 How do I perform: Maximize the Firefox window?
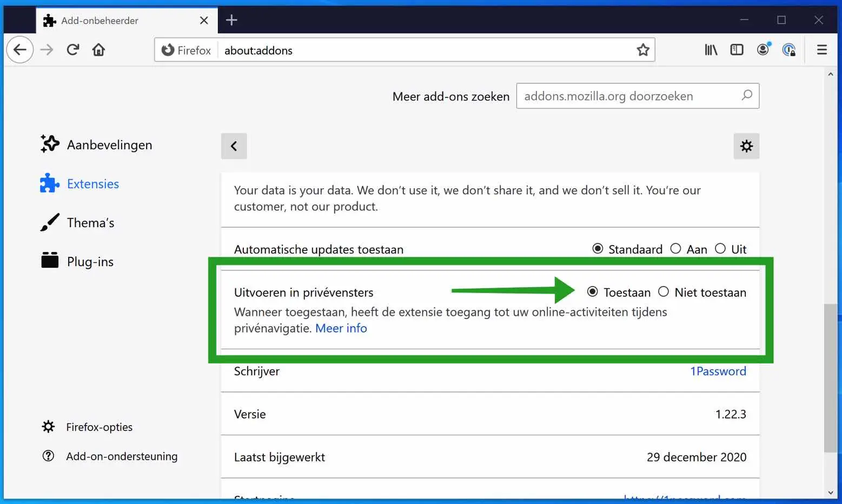point(781,20)
